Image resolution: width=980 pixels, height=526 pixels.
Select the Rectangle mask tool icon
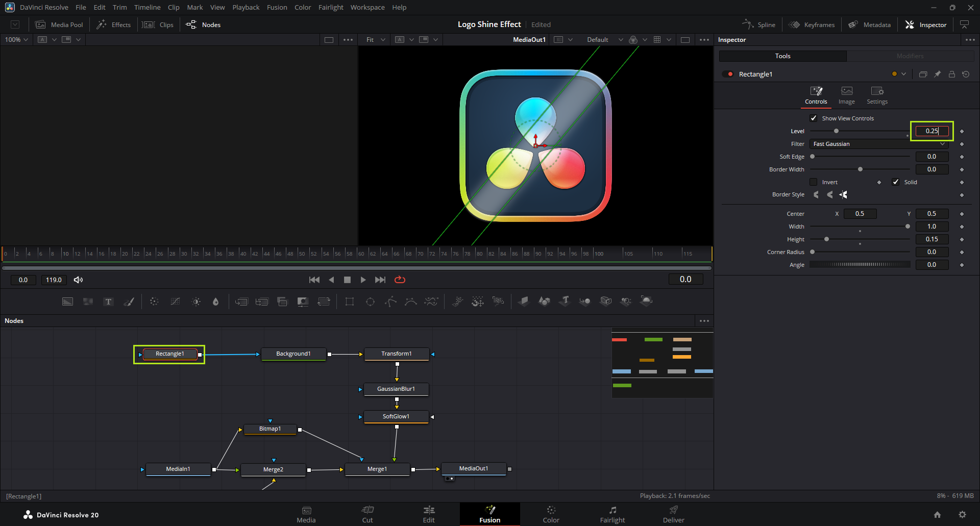click(350, 302)
